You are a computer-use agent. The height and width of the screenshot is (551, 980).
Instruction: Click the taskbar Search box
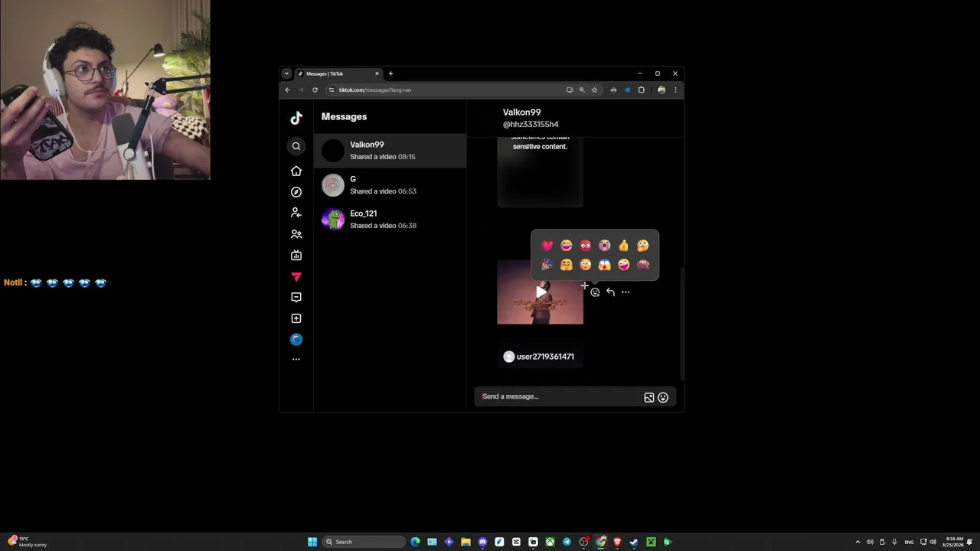pyautogui.click(x=364, y=542)
